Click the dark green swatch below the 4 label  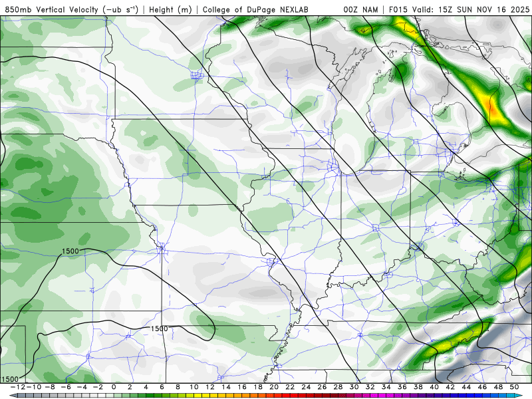pos(150,396)
